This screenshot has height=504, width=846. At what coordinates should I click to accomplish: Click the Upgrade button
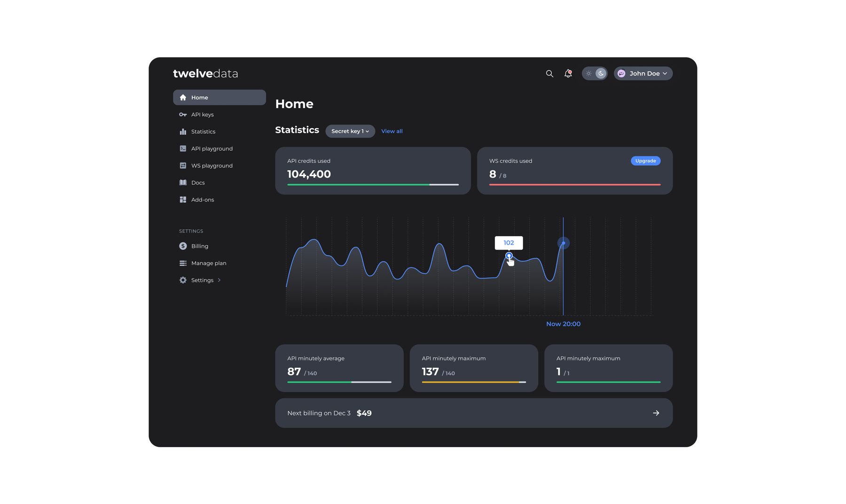tap(645, 161)
